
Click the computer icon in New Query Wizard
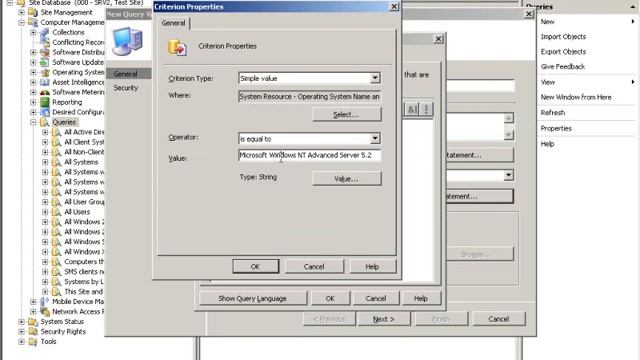click(127, 41)
